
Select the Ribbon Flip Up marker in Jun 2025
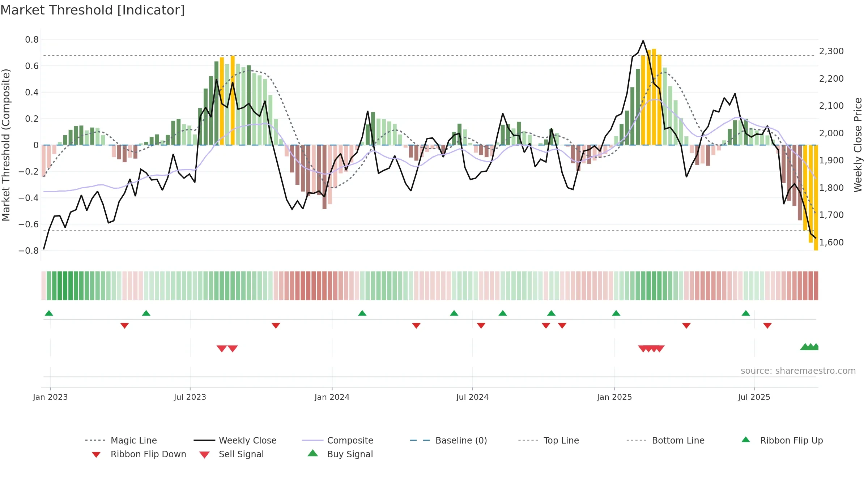click(745, 313)
